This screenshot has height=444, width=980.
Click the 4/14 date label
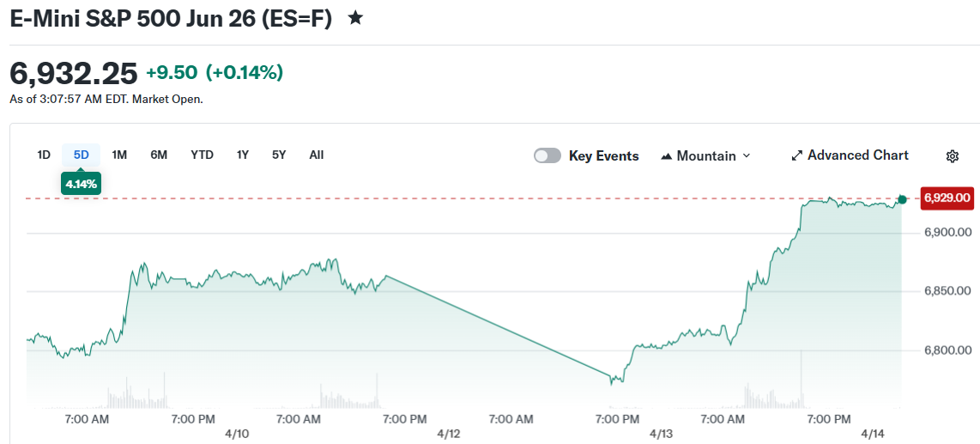point(873,434)
